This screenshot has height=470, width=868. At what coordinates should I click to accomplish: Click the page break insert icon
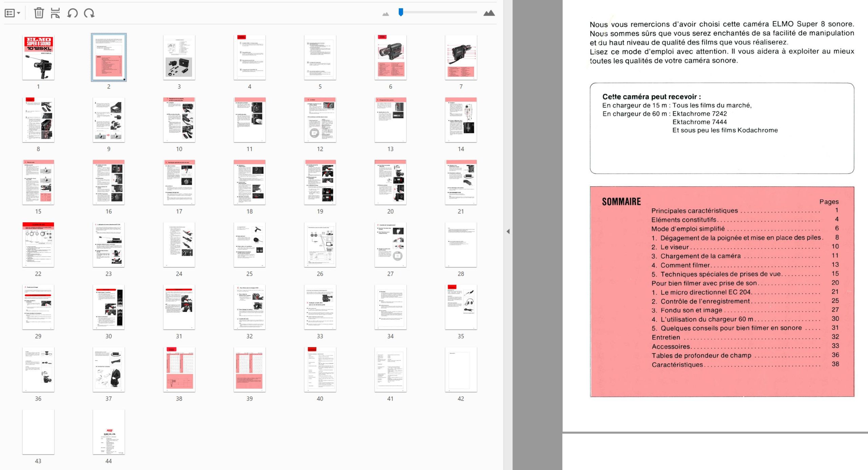coord(55,13)
